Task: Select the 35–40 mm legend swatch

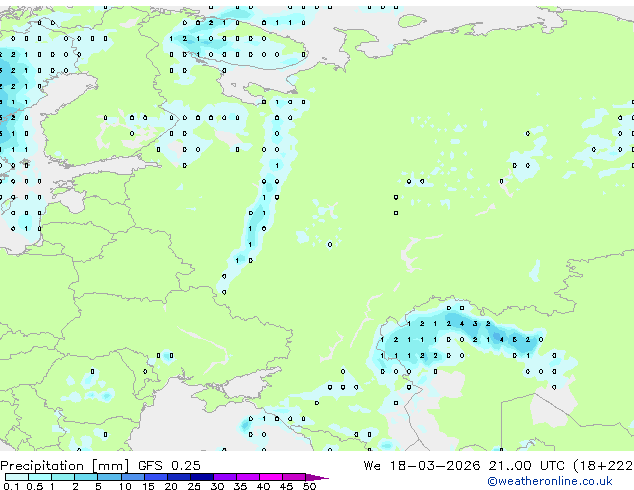Action: 248,477
